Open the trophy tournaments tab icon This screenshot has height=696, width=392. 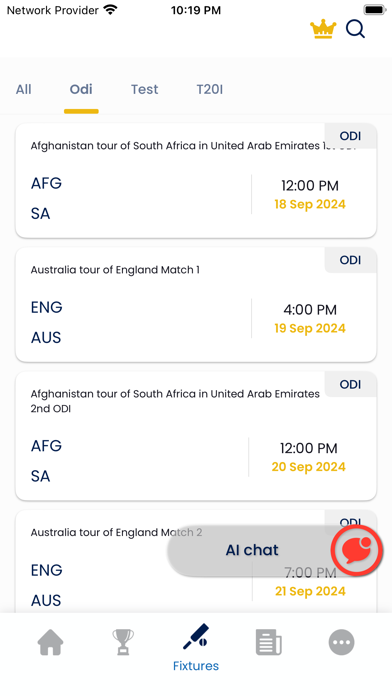point(123,642)
